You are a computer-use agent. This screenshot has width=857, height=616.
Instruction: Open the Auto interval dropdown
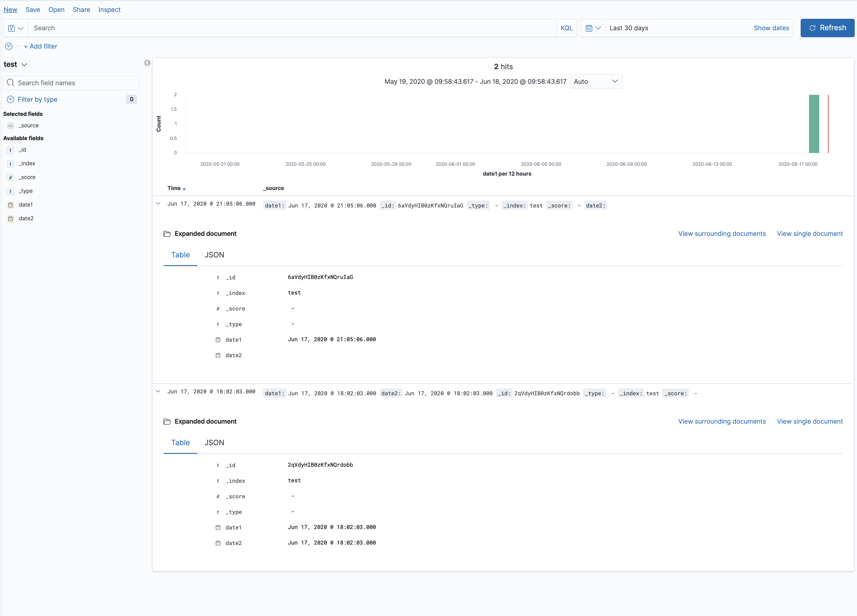595,82
